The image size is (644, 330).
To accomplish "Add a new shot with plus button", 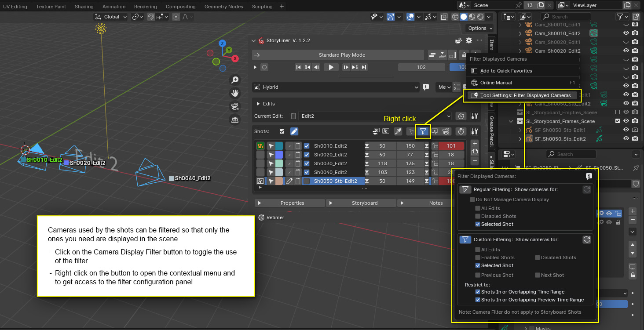I will click(x=474, y=144).
